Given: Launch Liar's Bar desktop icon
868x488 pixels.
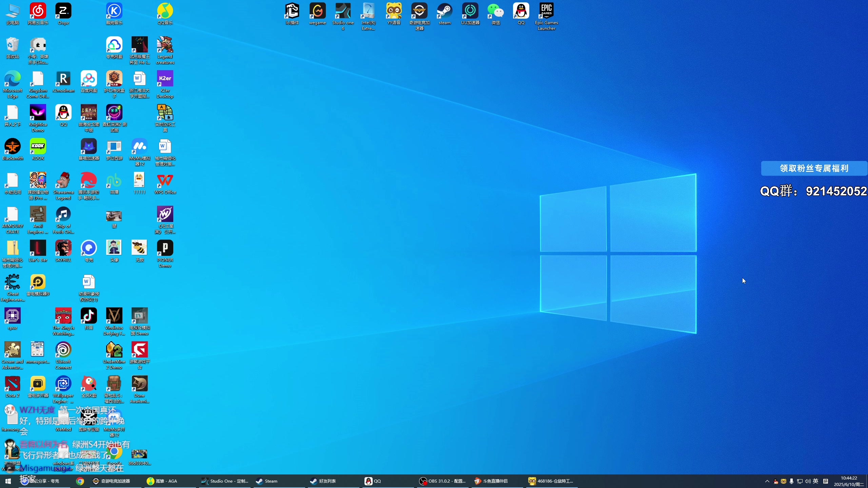Looking at the screenshot, I should [38, 251].
